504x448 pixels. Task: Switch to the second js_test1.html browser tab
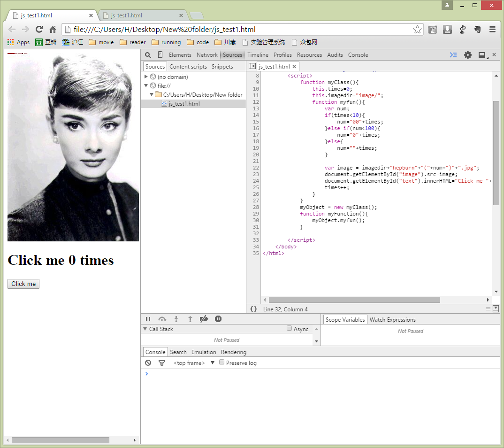[x=141, y=15]
